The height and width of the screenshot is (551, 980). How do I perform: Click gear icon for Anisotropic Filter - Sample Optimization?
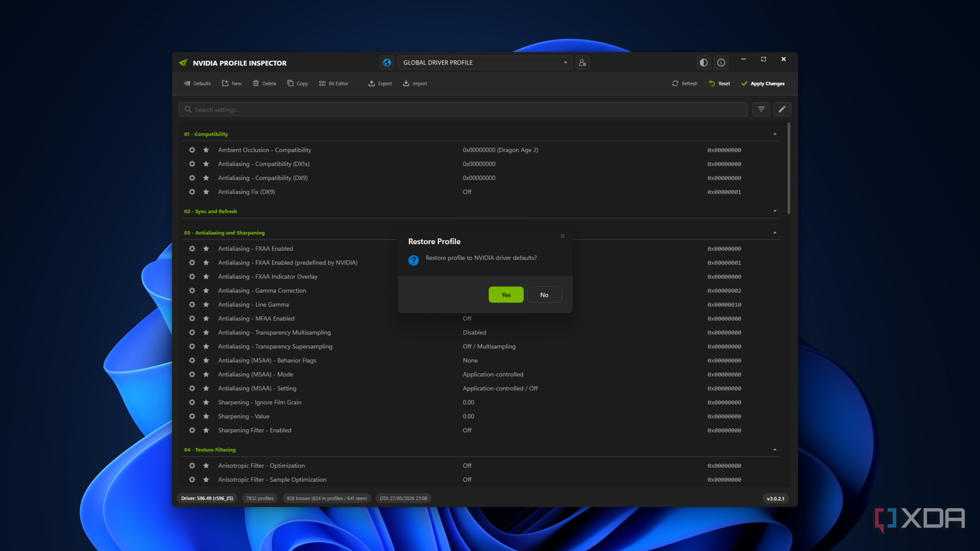[192, 479]
